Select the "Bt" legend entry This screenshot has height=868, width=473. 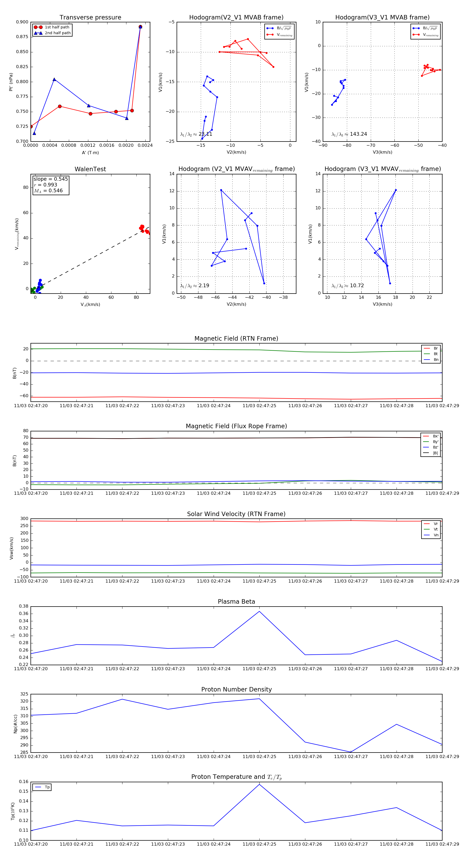[x=431, y=354]
